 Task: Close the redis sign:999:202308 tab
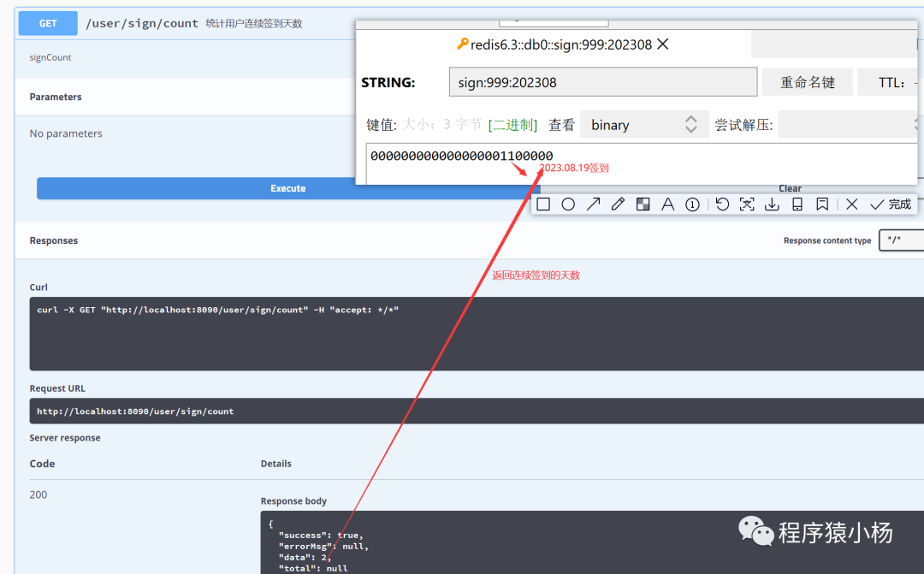[663, 44]
